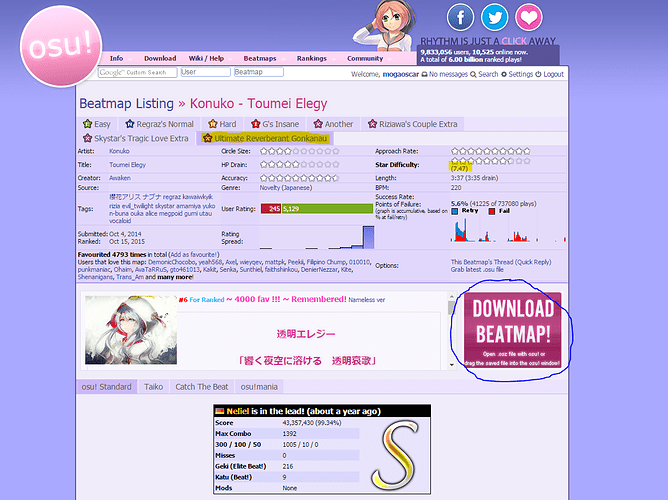
Task: Open Neliel's profile from the leaderboard
Action: click(x=238, y=411)
